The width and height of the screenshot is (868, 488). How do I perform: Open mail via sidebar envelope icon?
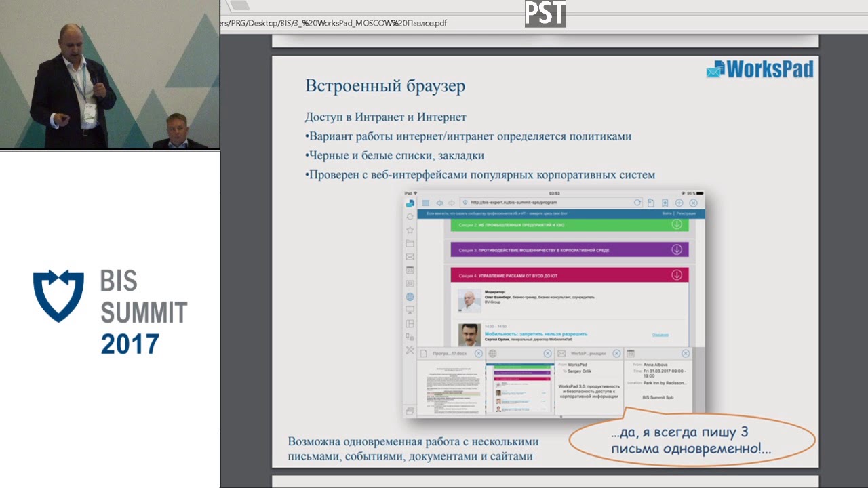[x=410, y=257]
